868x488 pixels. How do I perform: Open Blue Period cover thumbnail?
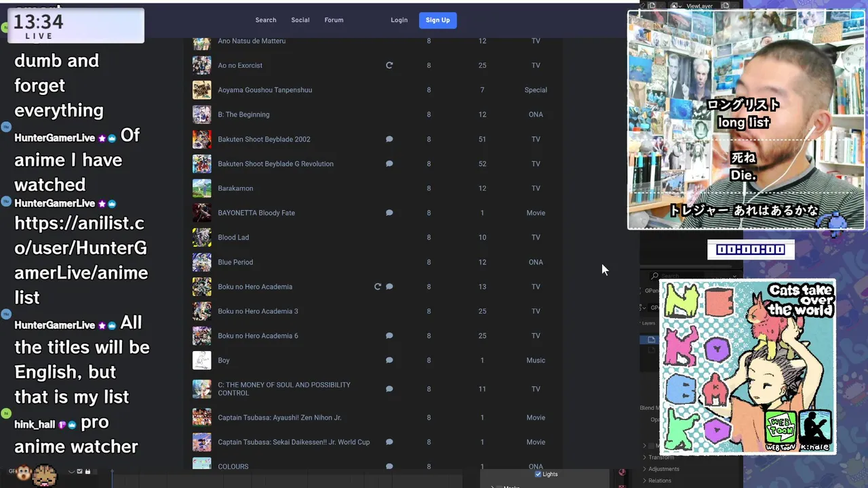point(201,262)
